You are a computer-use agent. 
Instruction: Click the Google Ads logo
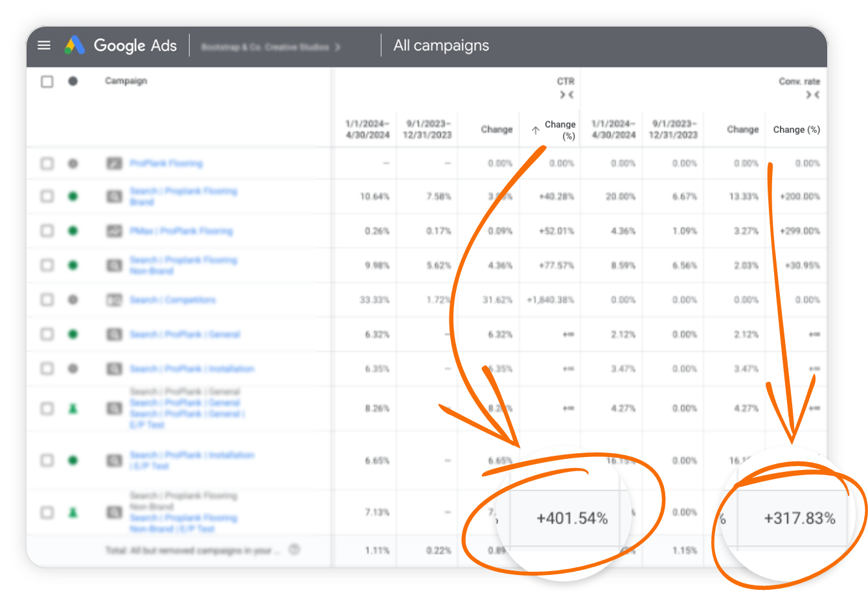pos(75,45)
